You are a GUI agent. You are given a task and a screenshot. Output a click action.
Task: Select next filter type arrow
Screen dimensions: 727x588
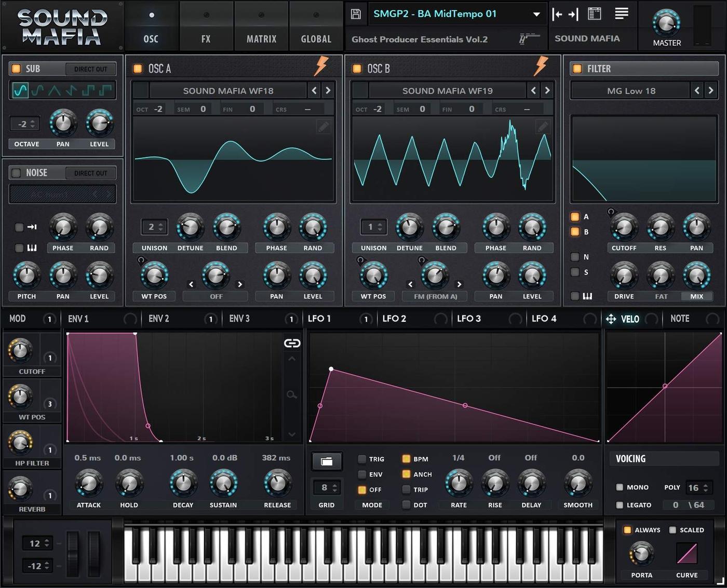(710, 90)
